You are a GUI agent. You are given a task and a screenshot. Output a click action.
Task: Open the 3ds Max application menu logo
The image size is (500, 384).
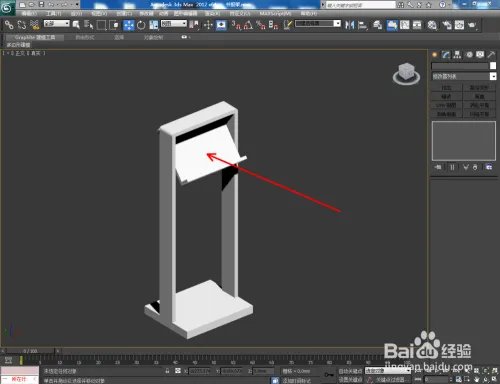[7, 8]
